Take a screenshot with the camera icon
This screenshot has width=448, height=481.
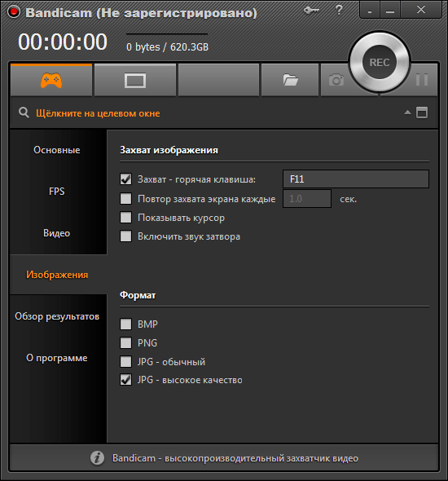click(x=336, y=81)
